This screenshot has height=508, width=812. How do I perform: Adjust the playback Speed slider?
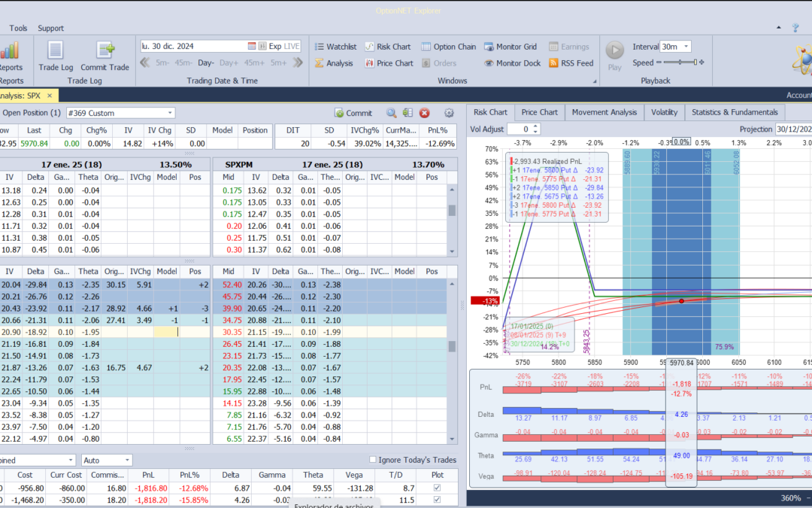click(x=680, y=63)
